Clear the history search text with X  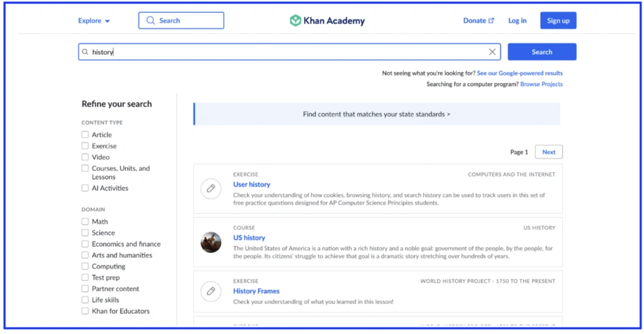click(492, 52)
